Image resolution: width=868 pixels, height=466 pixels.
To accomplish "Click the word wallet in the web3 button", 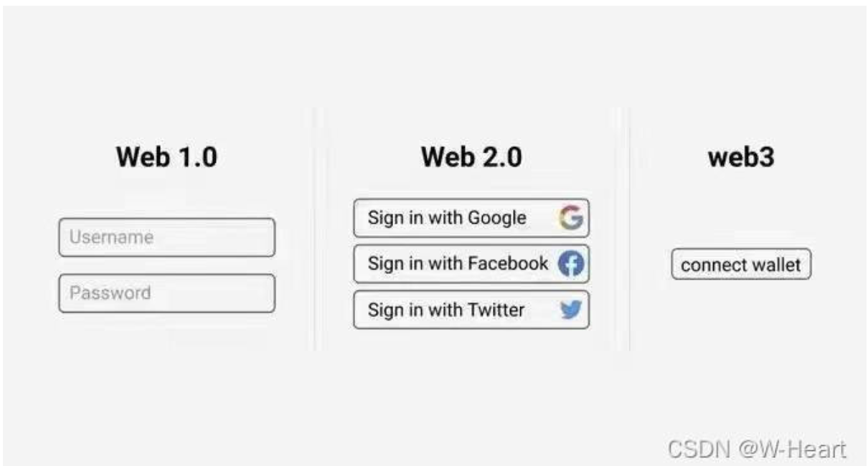I will point(778,265).
